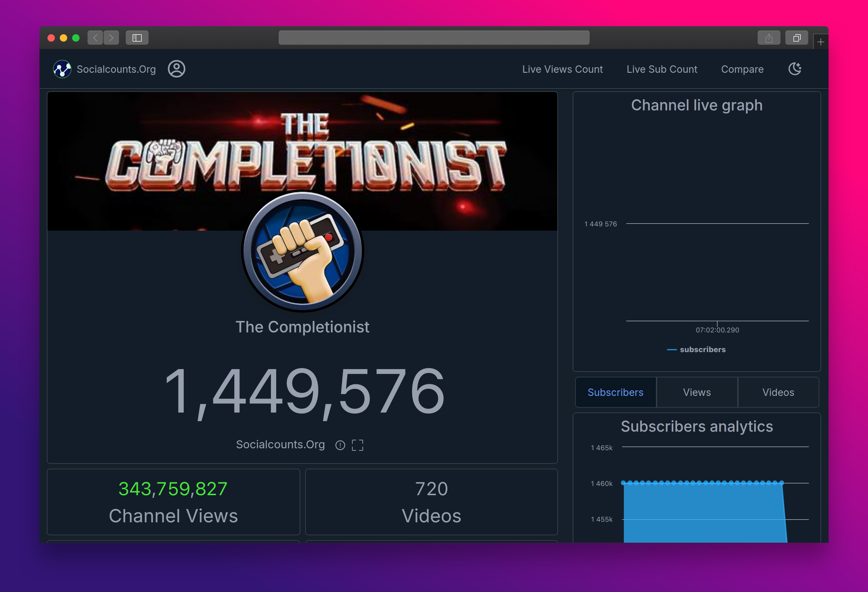Open fullscreen view of the counter
The width and height of the screenshot is (868, 592).
pyautogui.click(x=358, y=445)
